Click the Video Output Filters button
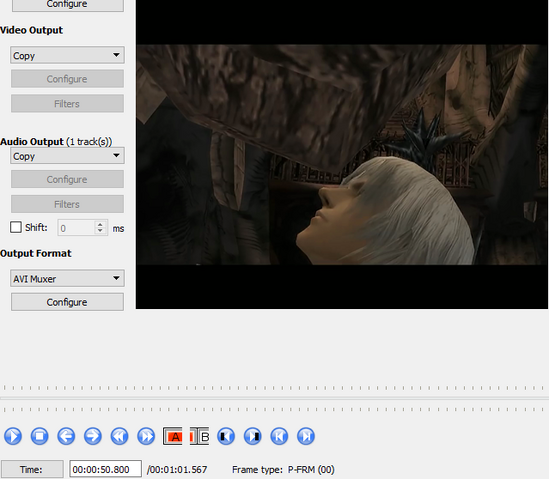The image size is (549, 479). [x=67, y=104]
